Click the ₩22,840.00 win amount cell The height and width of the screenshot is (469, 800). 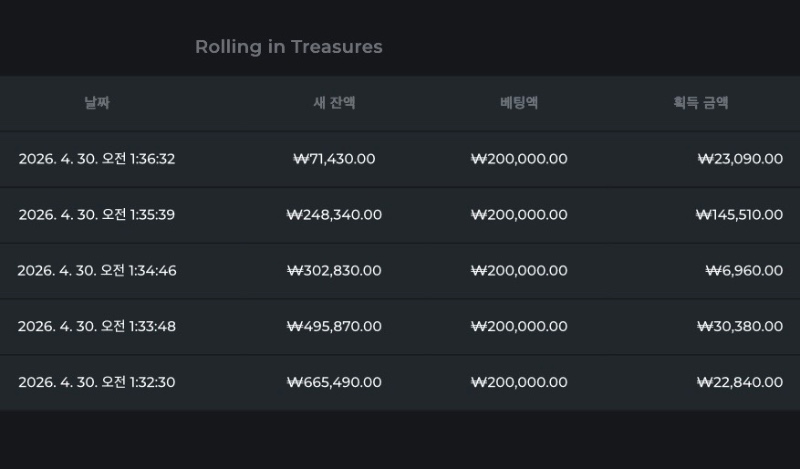[x=740, y=382]
